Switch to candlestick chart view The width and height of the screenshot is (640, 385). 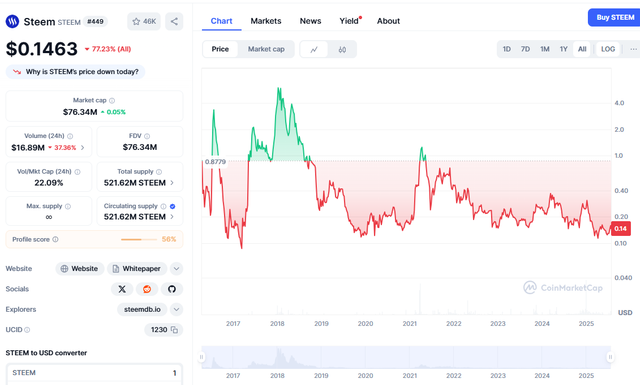click(x=342, y=49)
